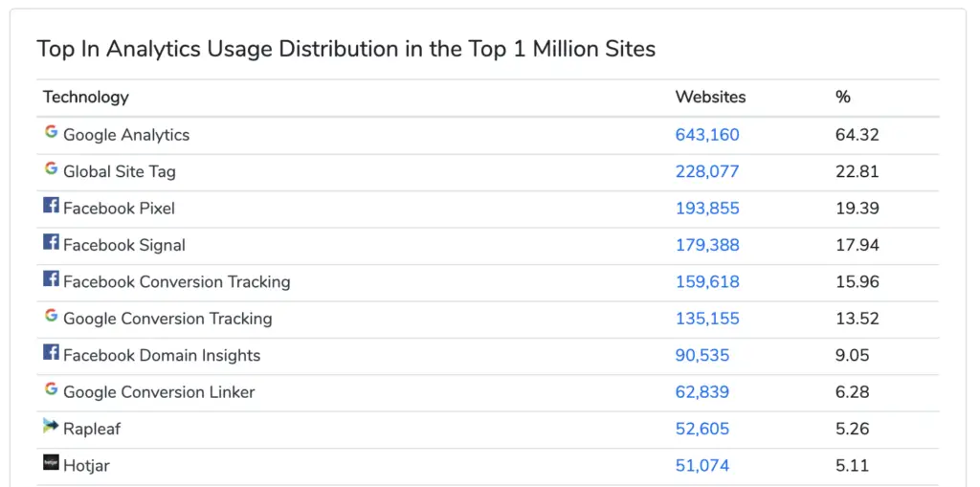Click the Google icon next to Global Site Tag
Image resolution: width=980 pixels, height=487 pixels.
52,168
